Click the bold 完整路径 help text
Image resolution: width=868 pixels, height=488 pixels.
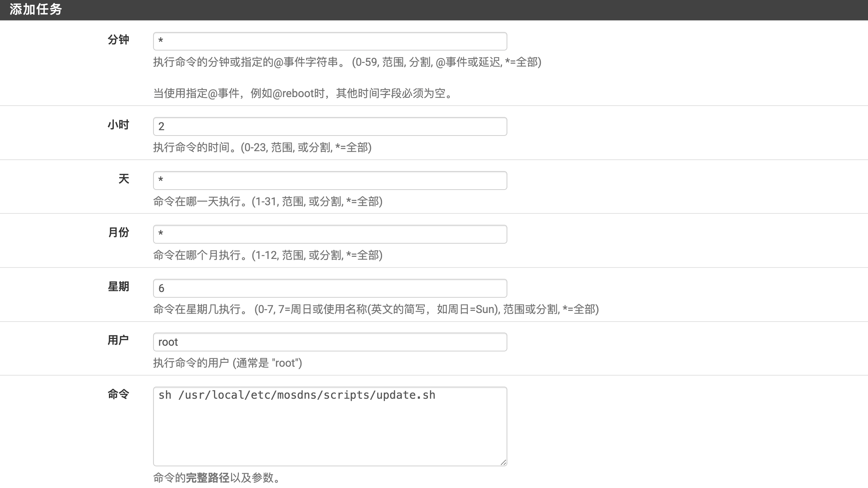pos(208,477)
